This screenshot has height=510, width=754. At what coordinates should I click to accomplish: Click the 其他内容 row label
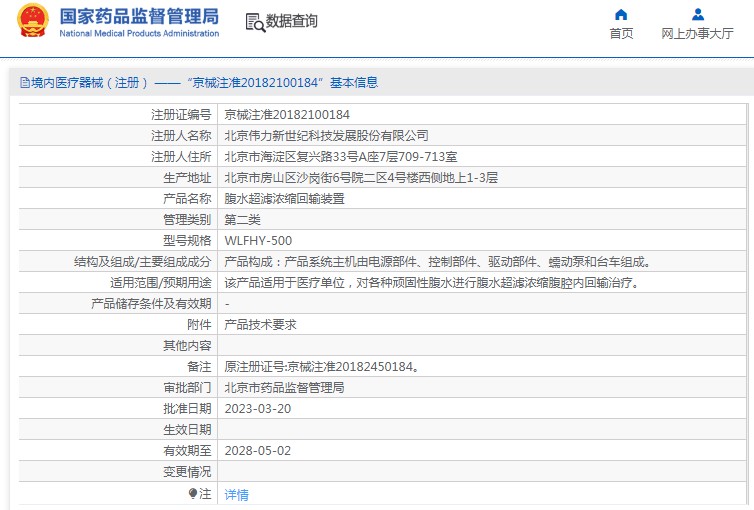coord(187,346)
